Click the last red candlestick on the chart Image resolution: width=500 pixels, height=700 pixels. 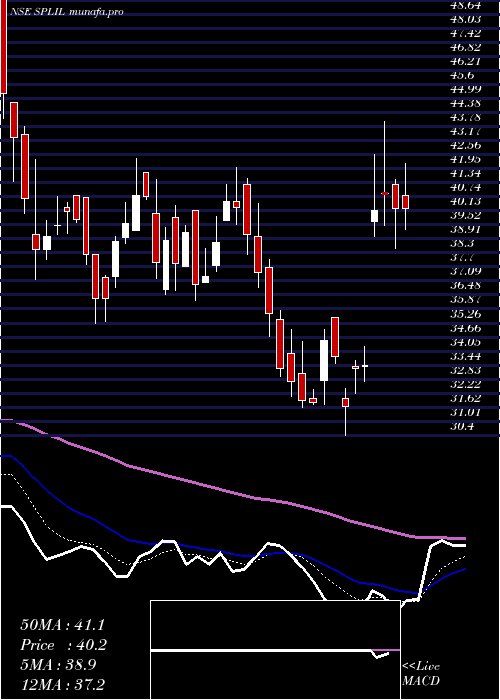coord(405,202)
